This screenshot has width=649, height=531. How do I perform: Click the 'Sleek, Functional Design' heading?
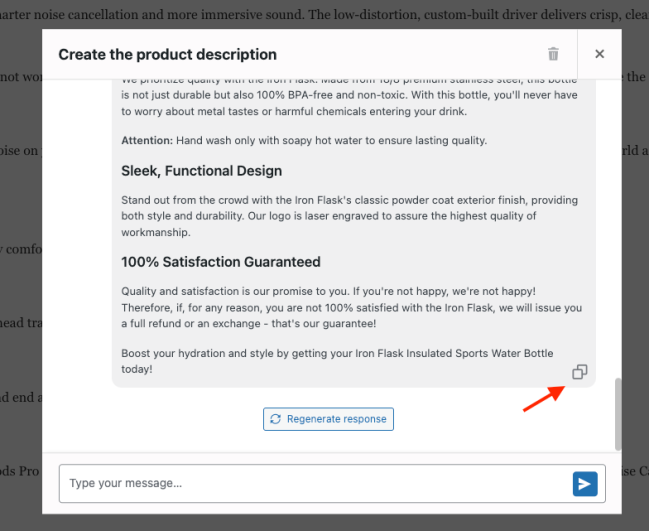(201, 171)
